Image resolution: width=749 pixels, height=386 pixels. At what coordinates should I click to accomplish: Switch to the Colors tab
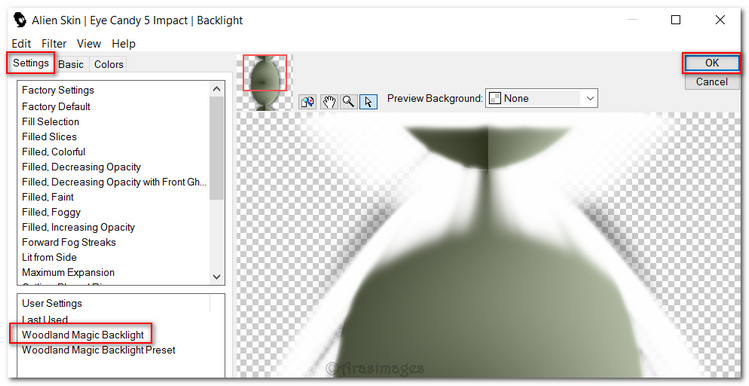108,64
